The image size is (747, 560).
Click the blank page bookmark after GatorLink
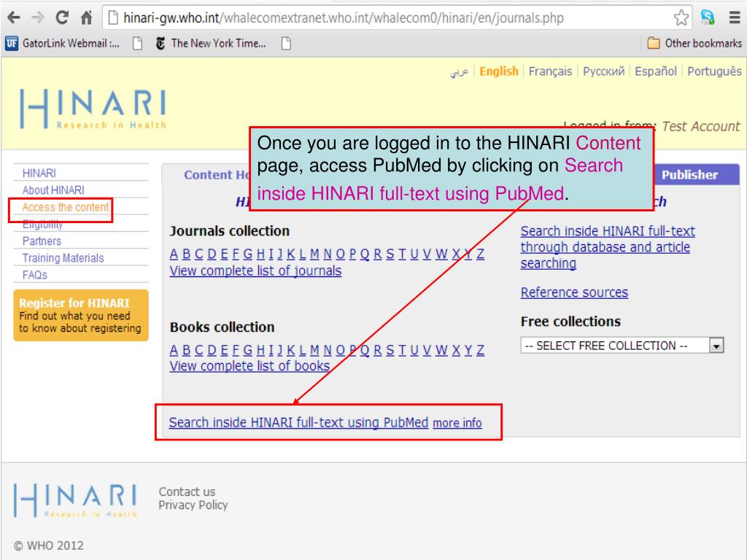(137, 43)
